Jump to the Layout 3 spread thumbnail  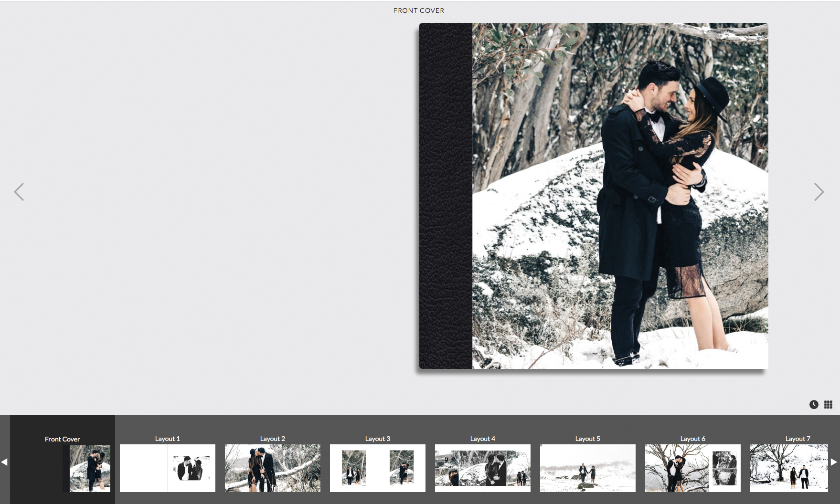(377, 468)
